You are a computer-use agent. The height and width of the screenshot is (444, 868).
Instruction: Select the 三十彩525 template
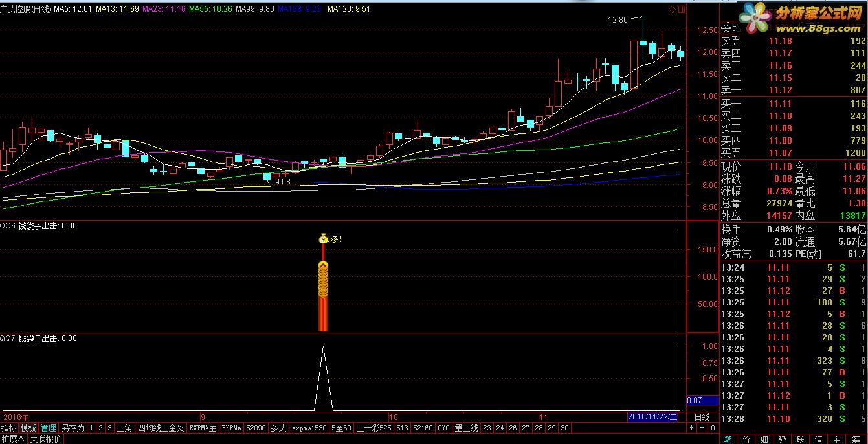pyautogui.click(x=374, y=428)
